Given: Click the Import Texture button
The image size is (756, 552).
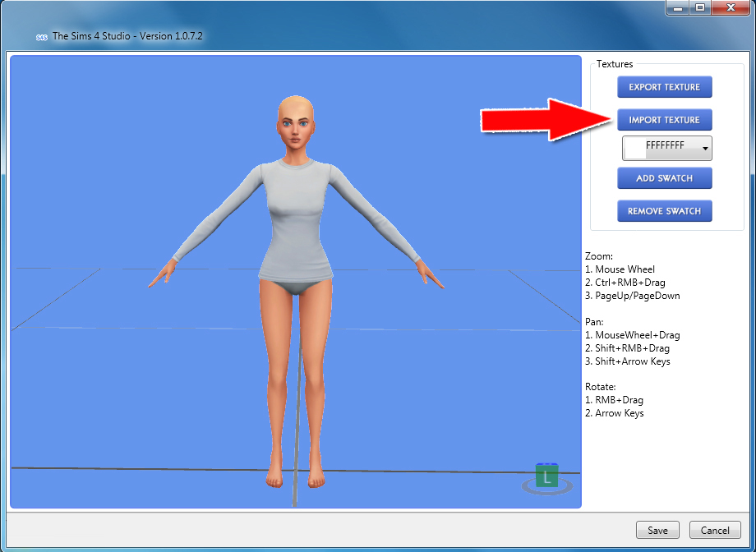Looking at the screenshot, I should coord(665,120).
